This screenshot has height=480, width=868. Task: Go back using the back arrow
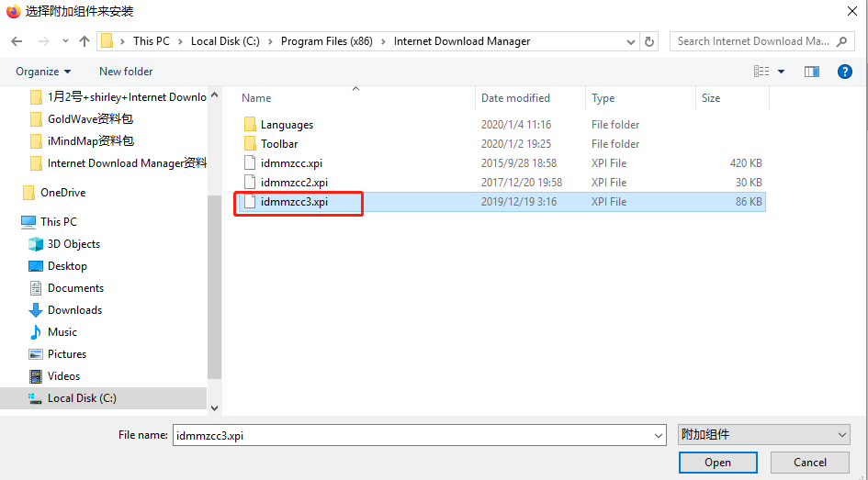[17, 41]
